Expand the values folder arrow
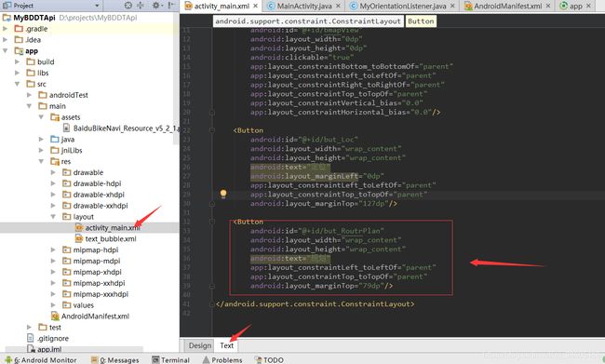The height and width of the screenshot is (364, 605). [x=53, y=305]
